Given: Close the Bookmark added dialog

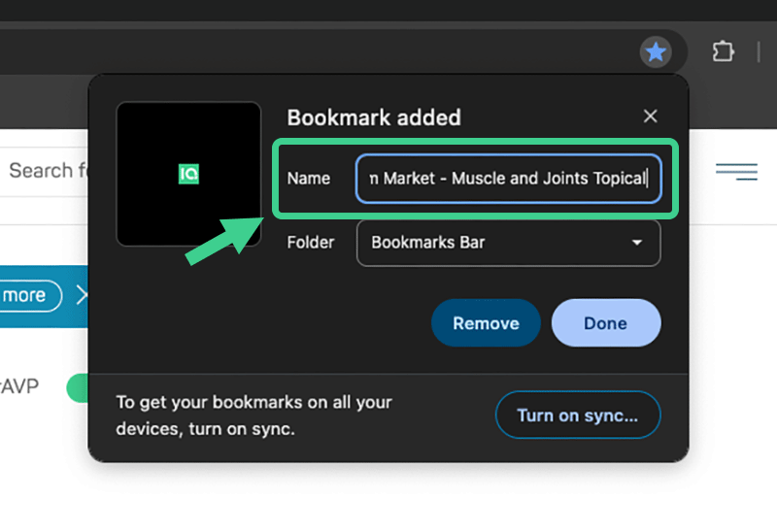Looking at the screenshot, I should click(x=650, y=116).
